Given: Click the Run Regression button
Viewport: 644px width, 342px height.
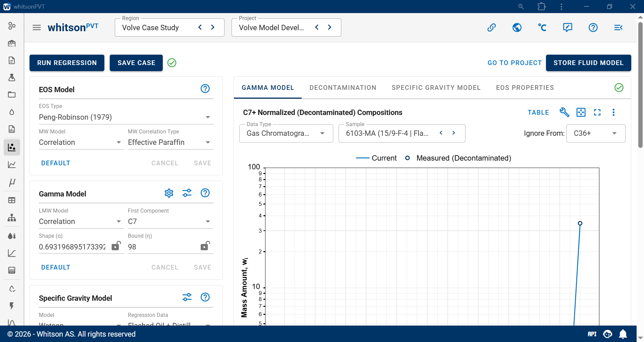Looking at the screenshot, I should click(x=67, y=63).
